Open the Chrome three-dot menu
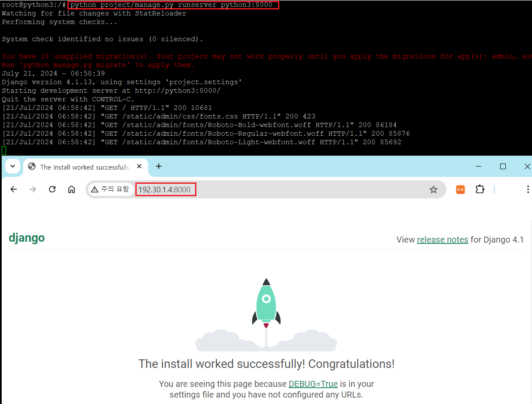This screenshot has width=532, height=404. [528, 189]
